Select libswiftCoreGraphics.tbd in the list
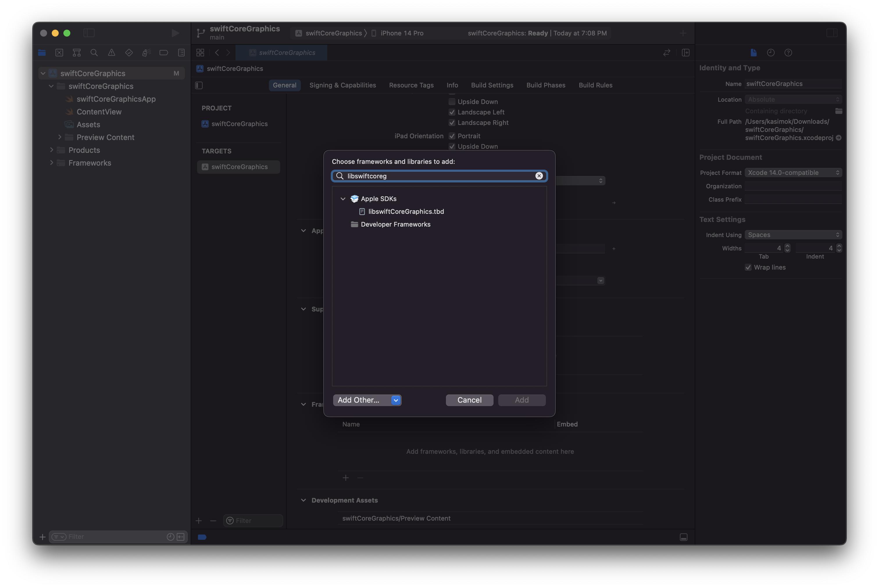 click(x=406, y=211)
